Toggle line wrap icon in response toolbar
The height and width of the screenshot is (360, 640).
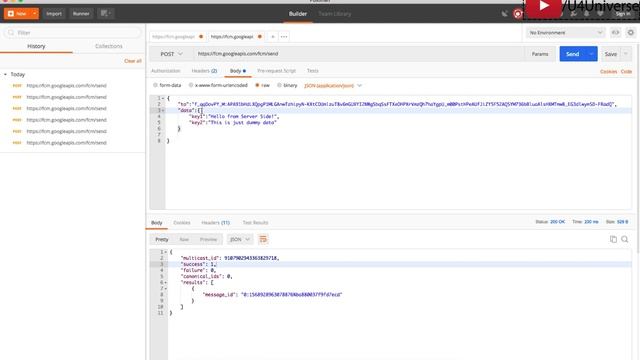click(x=263, y=239)
